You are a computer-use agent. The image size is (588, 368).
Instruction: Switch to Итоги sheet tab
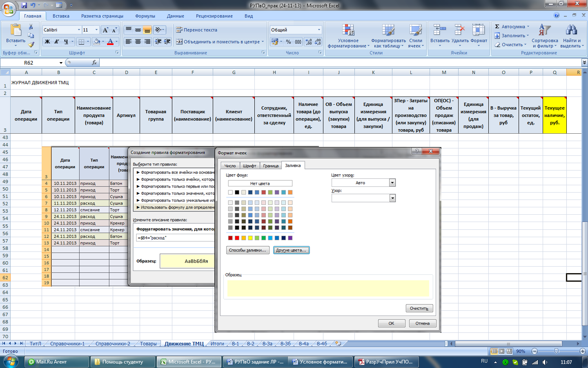click(x=217, y=344)
